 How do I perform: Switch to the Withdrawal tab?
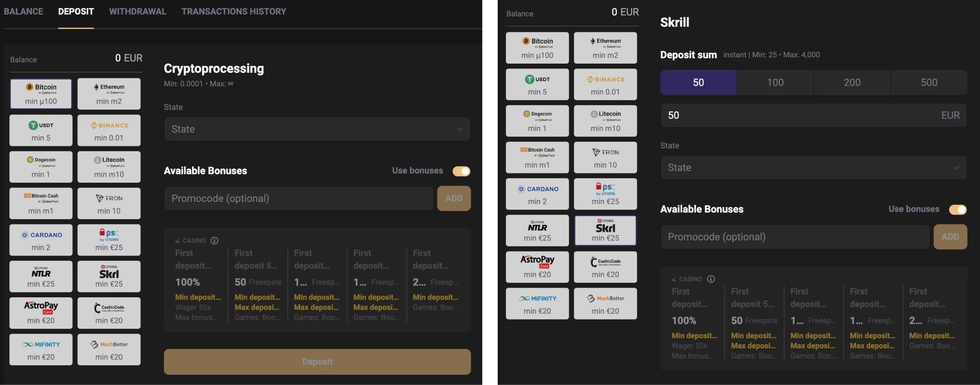click(x=137, y=12)
